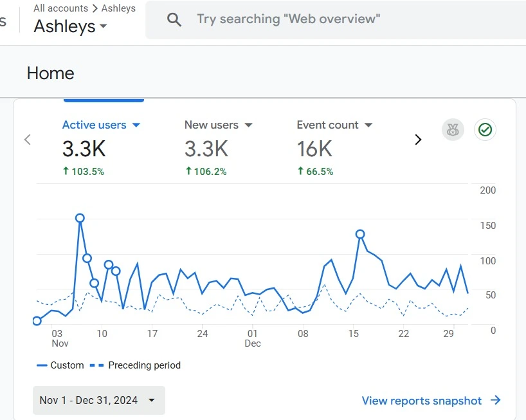This screenshot has height=420, width=526.
Task: Expand the Nov 1 - Dec 31, 2024 date picker
Action: click(98, 400)
